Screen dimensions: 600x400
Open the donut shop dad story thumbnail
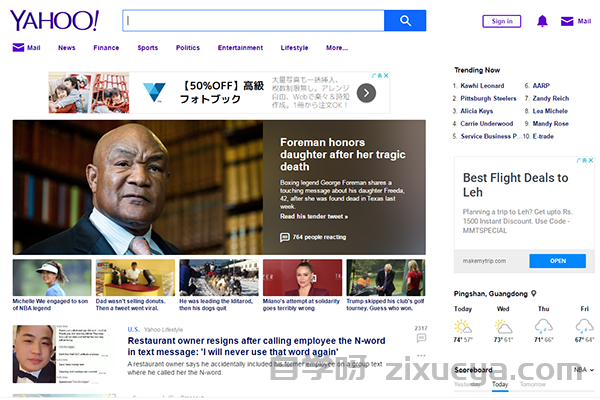click(x=135, y=278)
